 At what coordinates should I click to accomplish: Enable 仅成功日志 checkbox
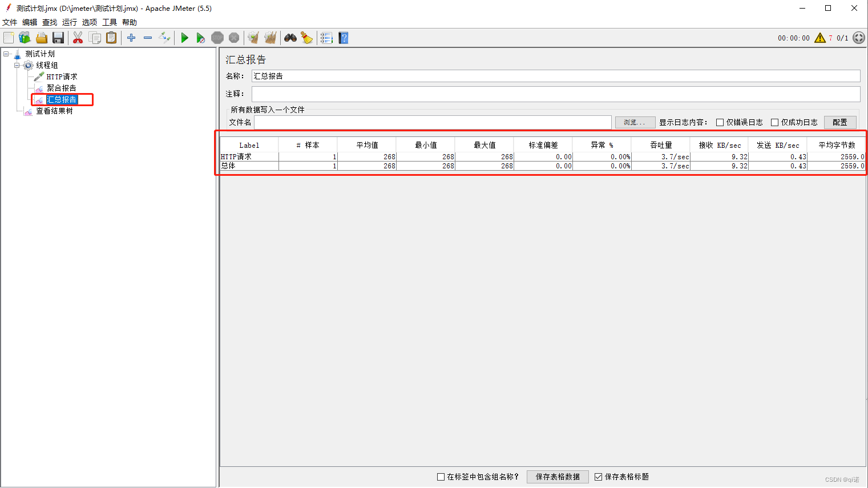[x=774, y=122]
